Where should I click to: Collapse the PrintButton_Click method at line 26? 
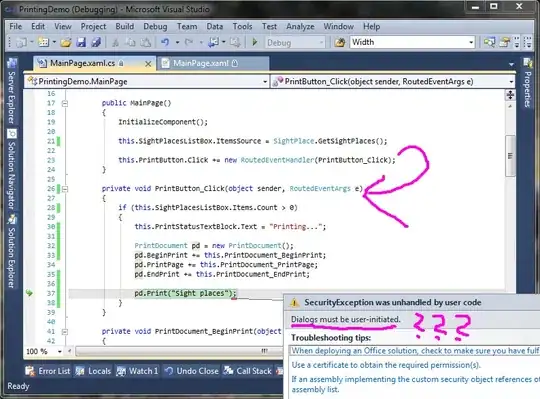(x=64, y=189)
